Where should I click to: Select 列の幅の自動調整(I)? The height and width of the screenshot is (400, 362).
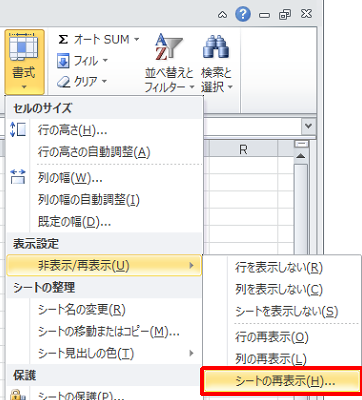[x=104, y=200]
